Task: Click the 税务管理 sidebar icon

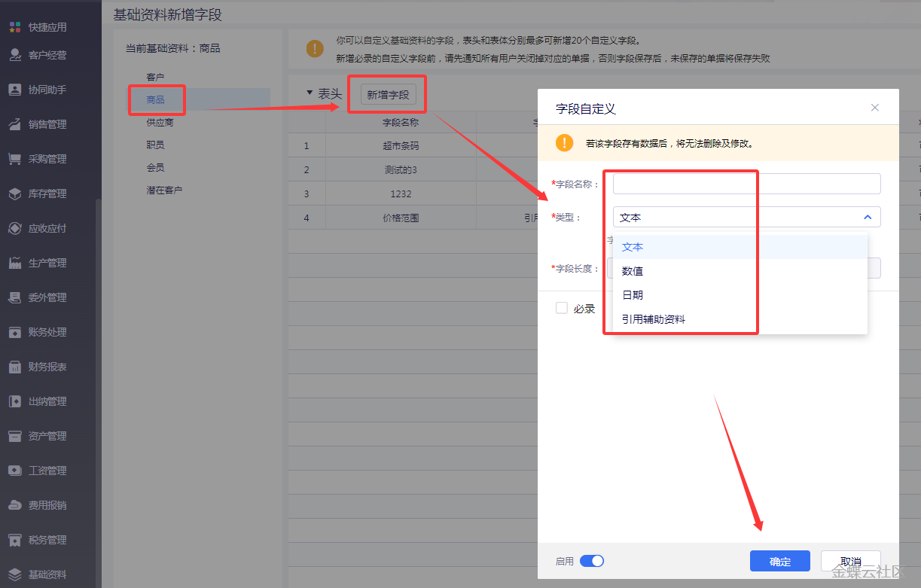Action: (x=14, y=540)
